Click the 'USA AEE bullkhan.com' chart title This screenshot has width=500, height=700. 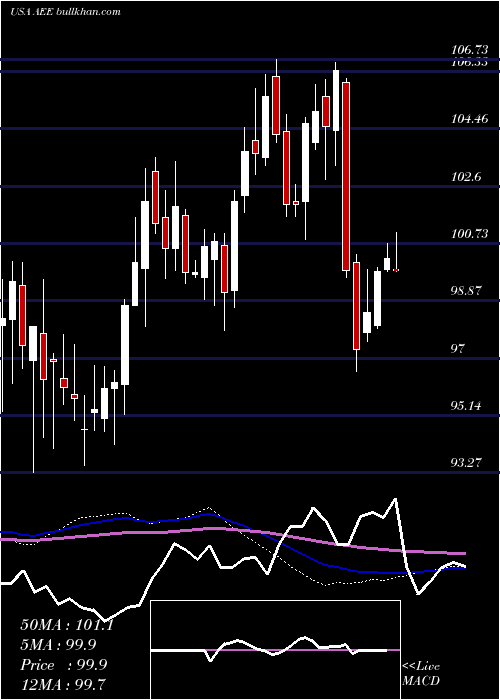pos(65,12)
